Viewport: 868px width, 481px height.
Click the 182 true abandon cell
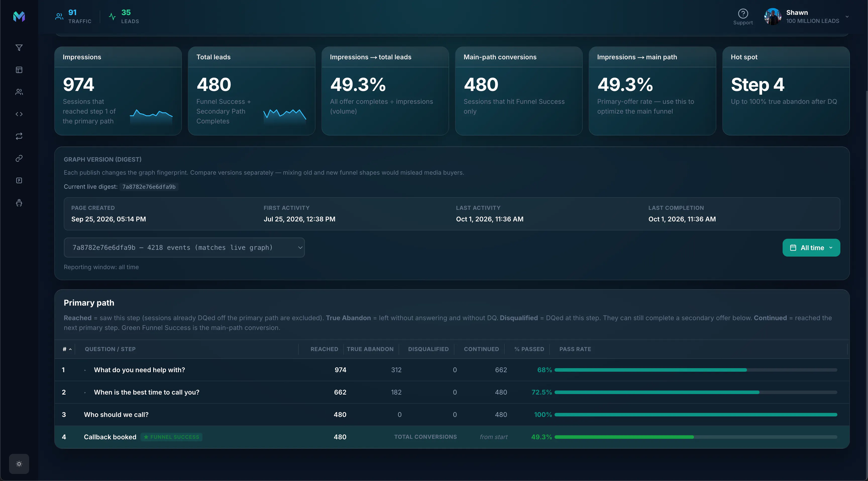point(396,392)
